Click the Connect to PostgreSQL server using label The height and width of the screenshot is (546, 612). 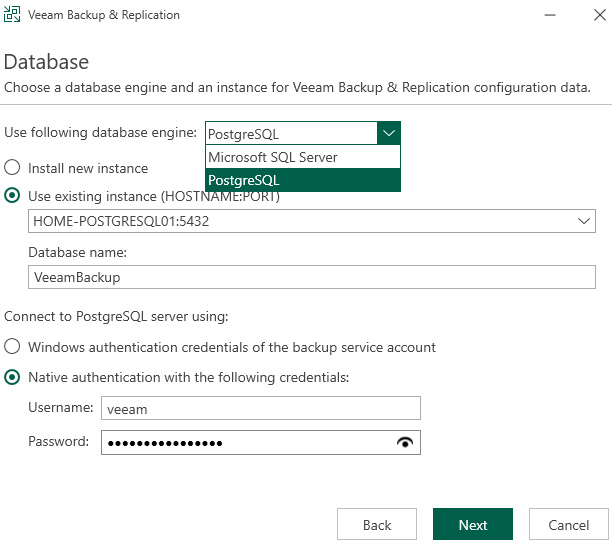(x=116, y=316)
